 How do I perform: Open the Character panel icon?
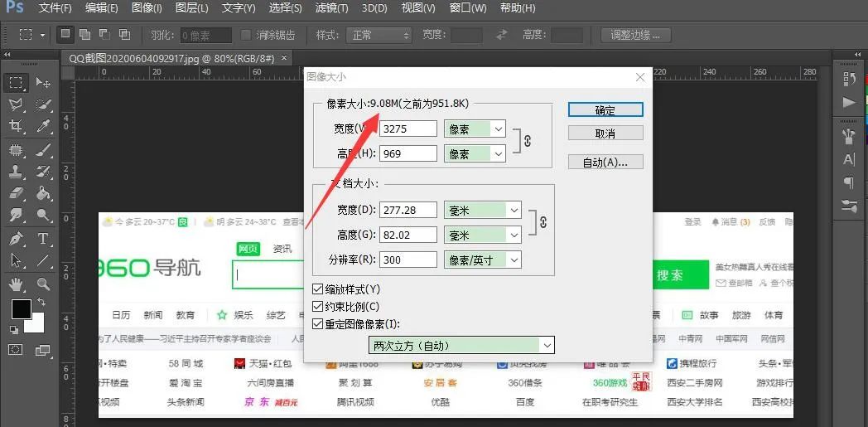[849, 159]
